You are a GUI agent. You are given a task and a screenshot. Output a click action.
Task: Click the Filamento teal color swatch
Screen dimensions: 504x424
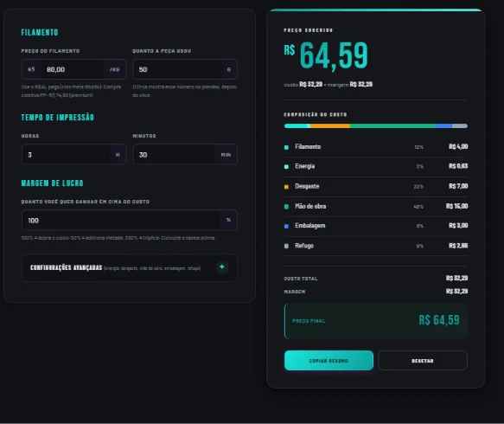(286, 147)
